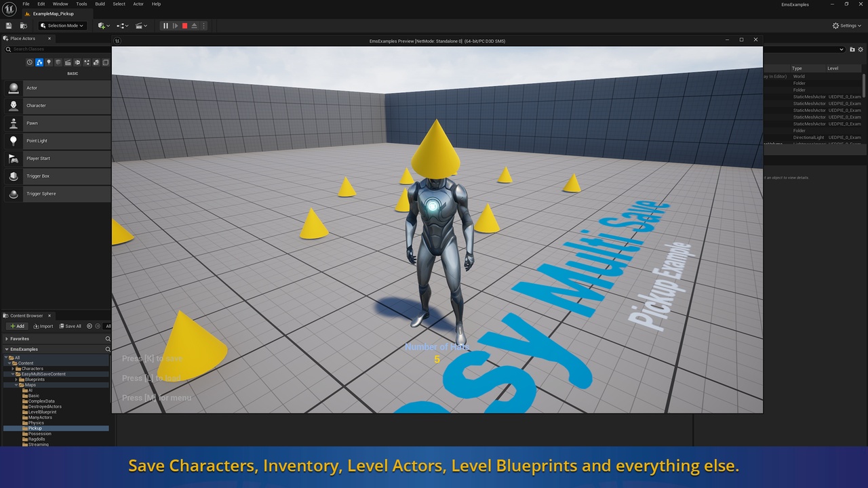
Task: Click the Import button
Action: tap(43, 326)
